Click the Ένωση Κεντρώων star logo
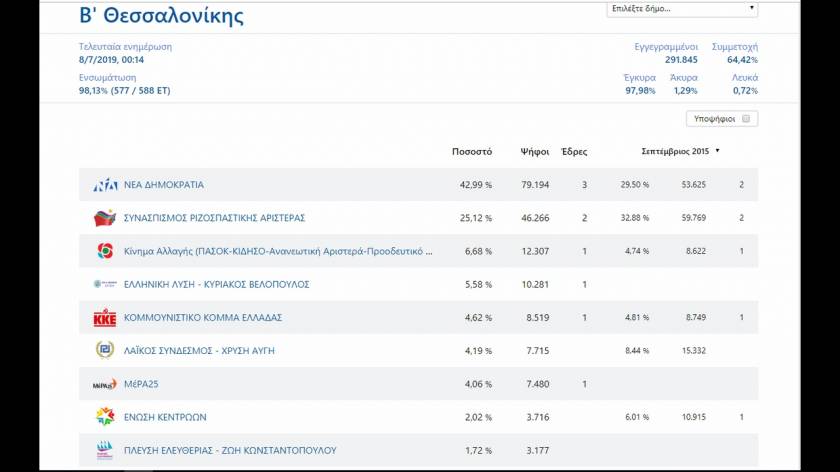 click(x=105, y=417)
